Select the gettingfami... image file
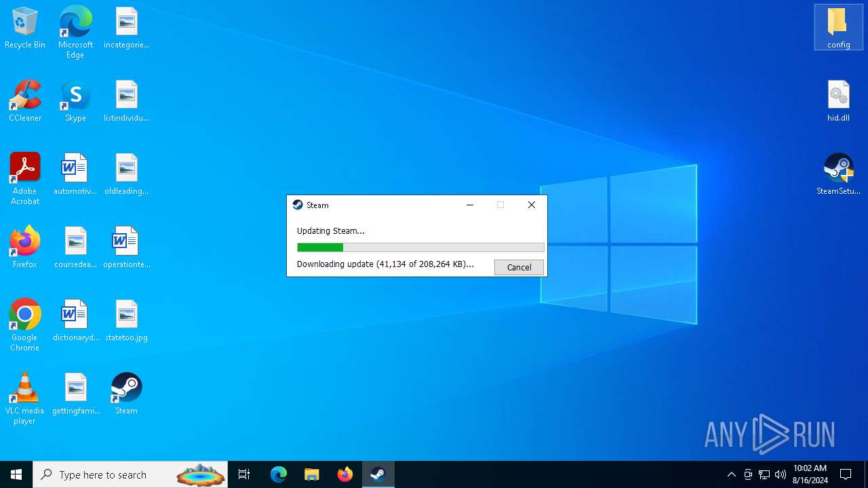Image resolution: width=868 pixels, height=488 pixels. pyautogui.click(x=75, y=394)
